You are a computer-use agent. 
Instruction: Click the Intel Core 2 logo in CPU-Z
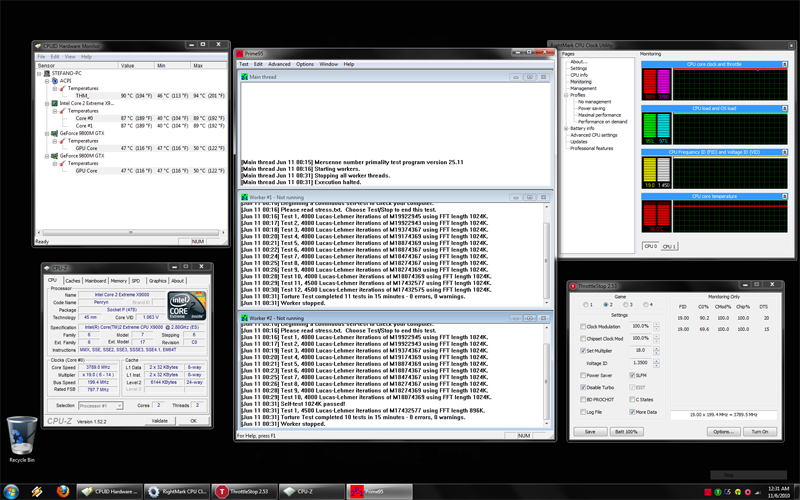click(187, 306)
